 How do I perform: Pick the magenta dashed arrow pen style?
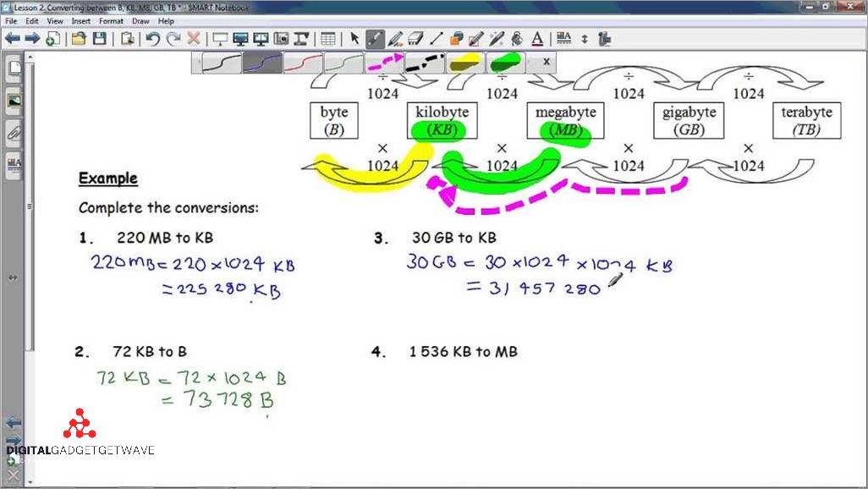coord(384,63)
